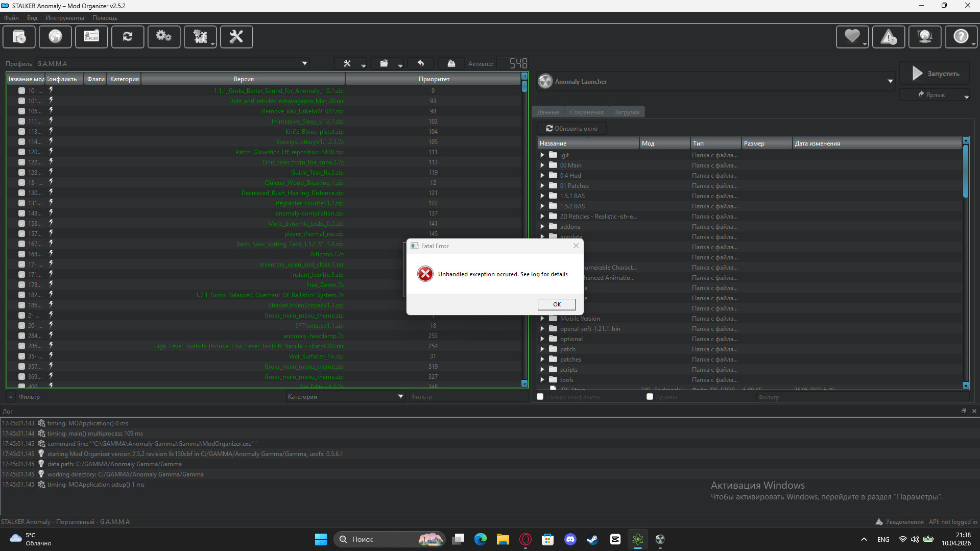Open the executables gears icon
The height and width of the screenshot is (551, 980).
[163, 37]
